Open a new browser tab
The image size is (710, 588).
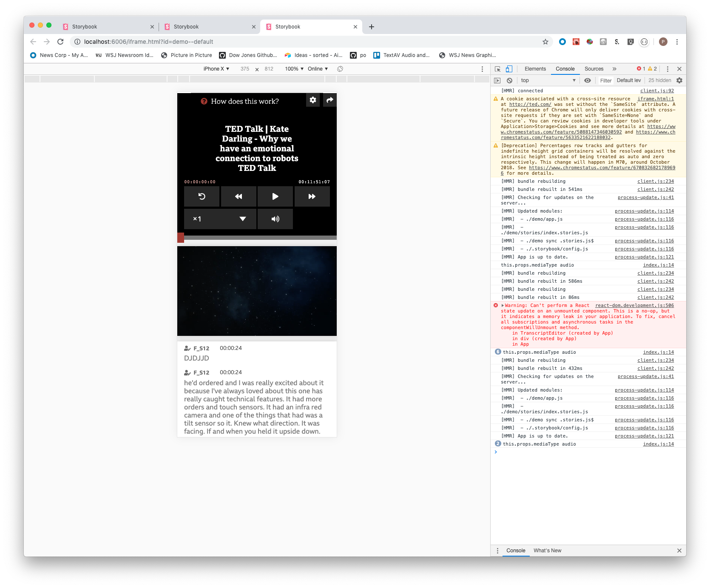372,27
